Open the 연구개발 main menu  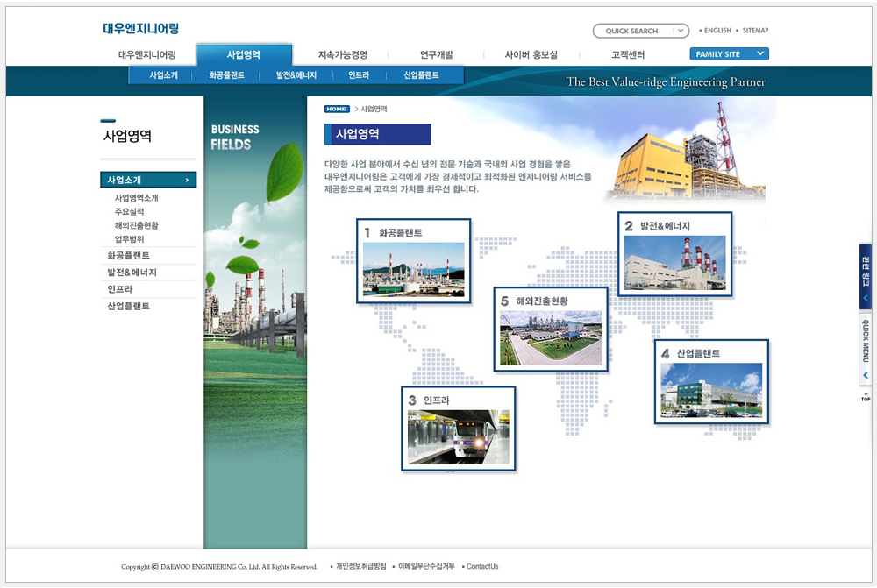coord(437,55)
